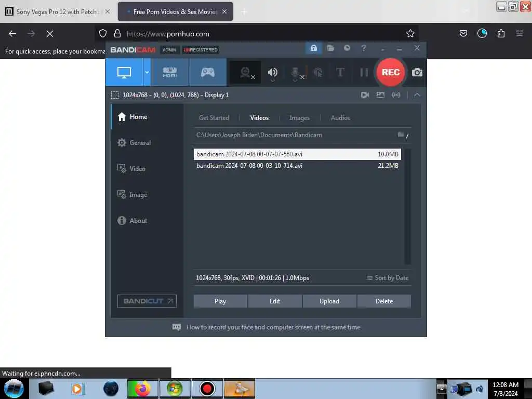Switch to the Get Started tab

pyautogui.click(x=214, y=118)
